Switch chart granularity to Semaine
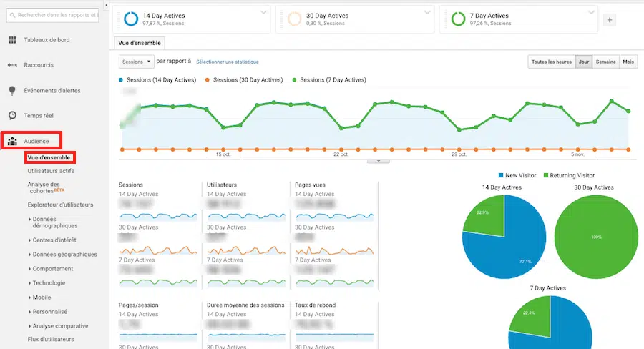 tap(606, 62)
